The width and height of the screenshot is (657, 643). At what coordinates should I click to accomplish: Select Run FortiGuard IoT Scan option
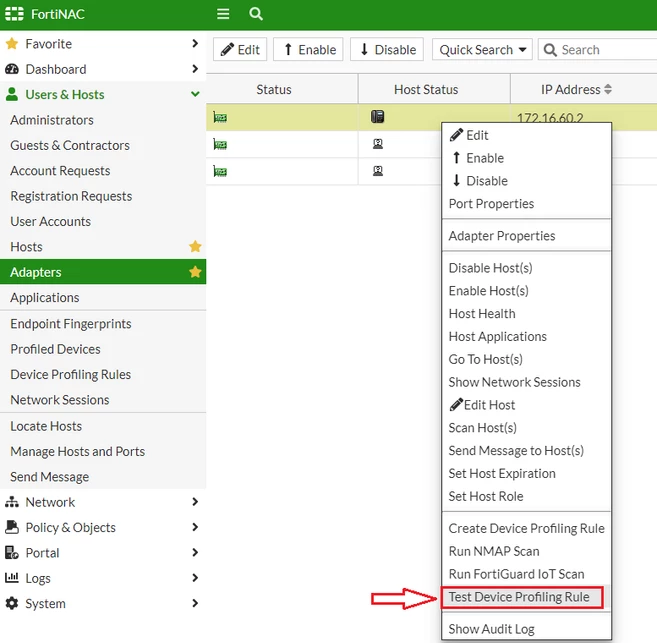coord(526,574)
